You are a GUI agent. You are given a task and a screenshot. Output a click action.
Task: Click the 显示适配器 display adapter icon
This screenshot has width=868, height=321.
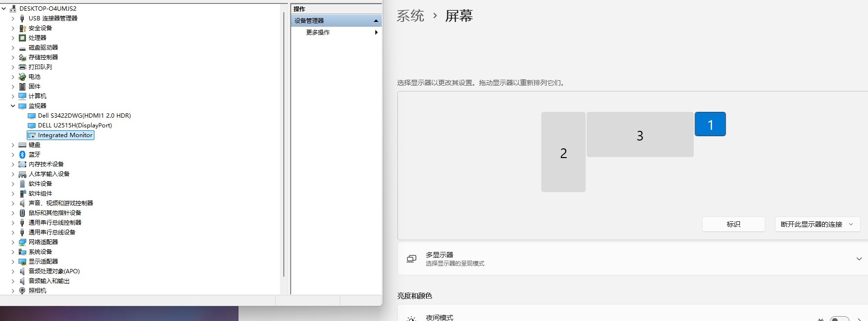pos(22,261)
